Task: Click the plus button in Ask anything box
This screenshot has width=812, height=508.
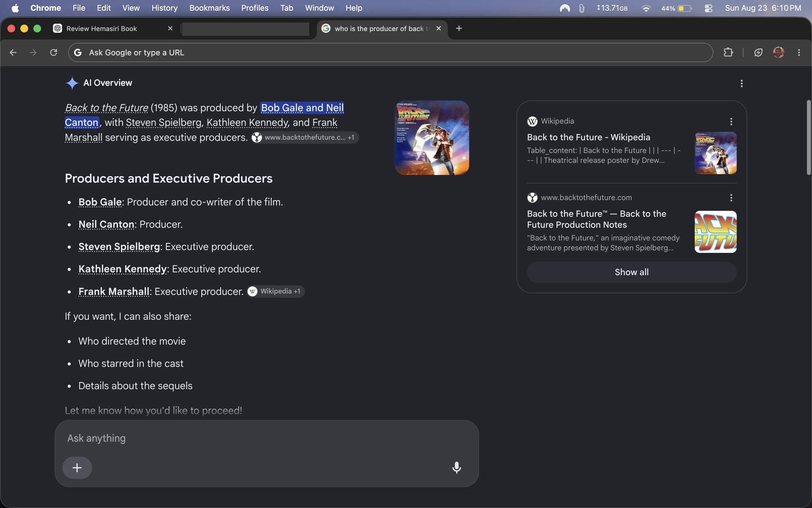Action: click(77, 468)
